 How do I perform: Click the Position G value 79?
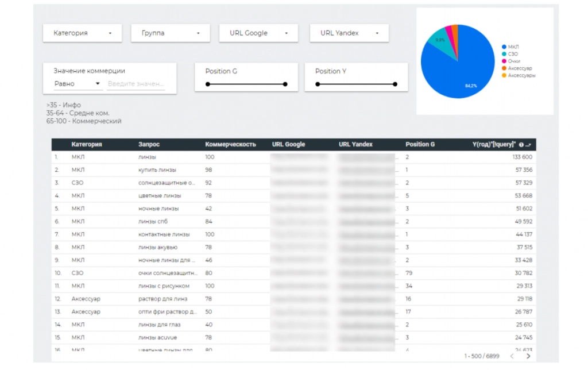pyautogui.click(x=409, y=273)
